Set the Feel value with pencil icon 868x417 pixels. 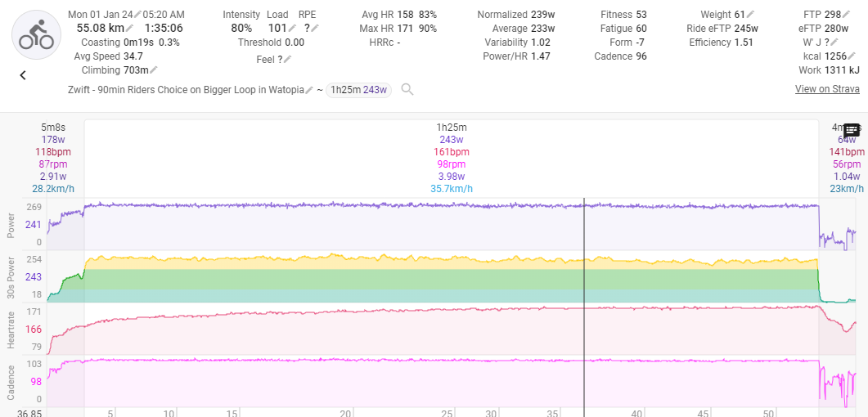288,59
